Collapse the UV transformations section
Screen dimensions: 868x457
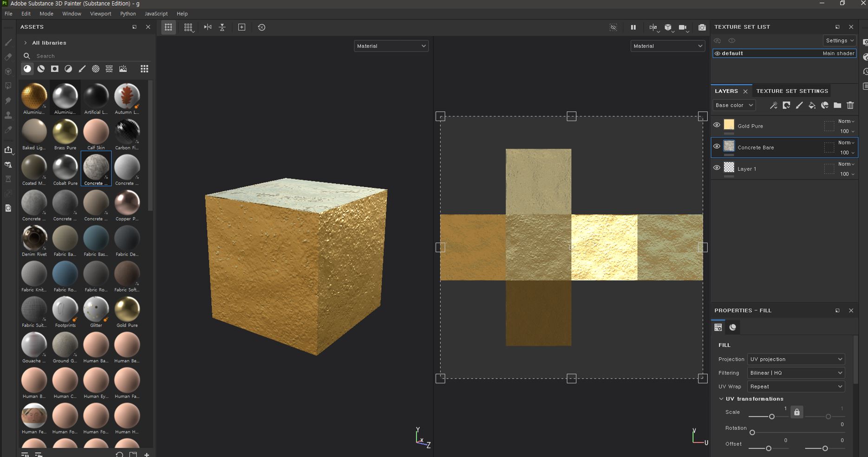[x=721, y=399]
